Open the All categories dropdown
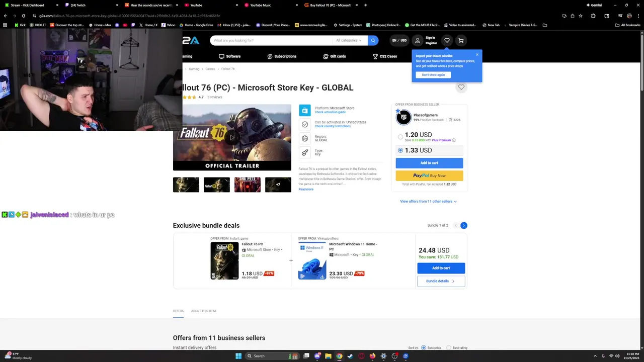The image size is (644, 362). 349,40
